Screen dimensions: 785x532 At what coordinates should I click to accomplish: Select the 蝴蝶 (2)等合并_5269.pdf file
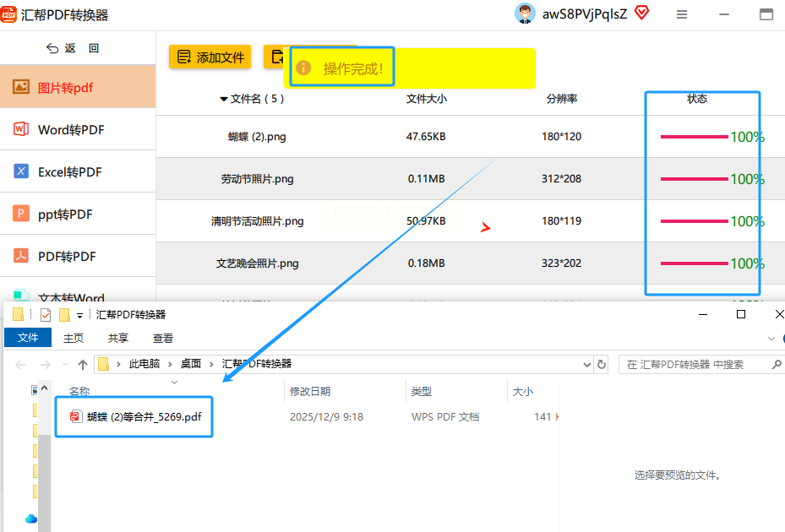[135, 417]
